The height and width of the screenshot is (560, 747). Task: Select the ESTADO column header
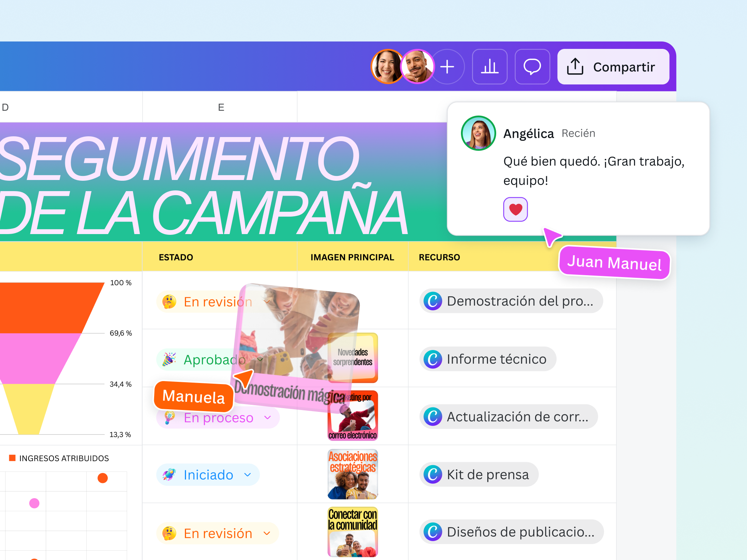pos(176,257)
